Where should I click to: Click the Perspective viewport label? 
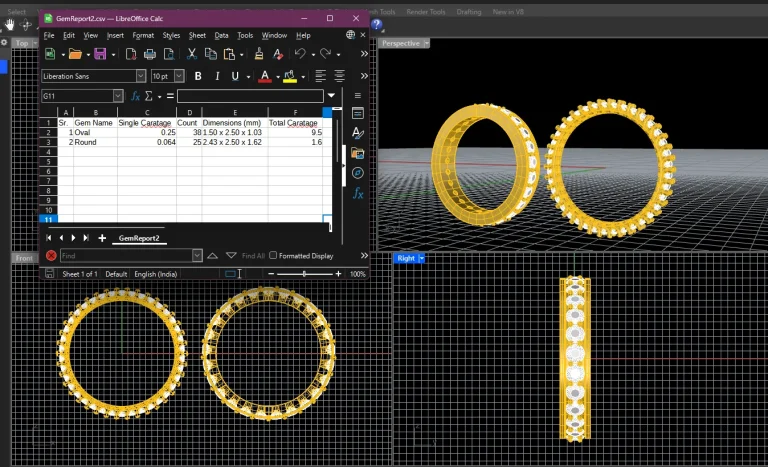[400, 43]
